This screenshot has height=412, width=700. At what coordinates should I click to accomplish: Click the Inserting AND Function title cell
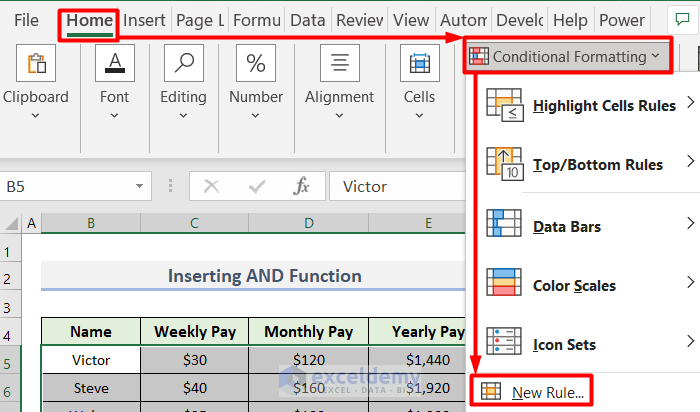253,276
